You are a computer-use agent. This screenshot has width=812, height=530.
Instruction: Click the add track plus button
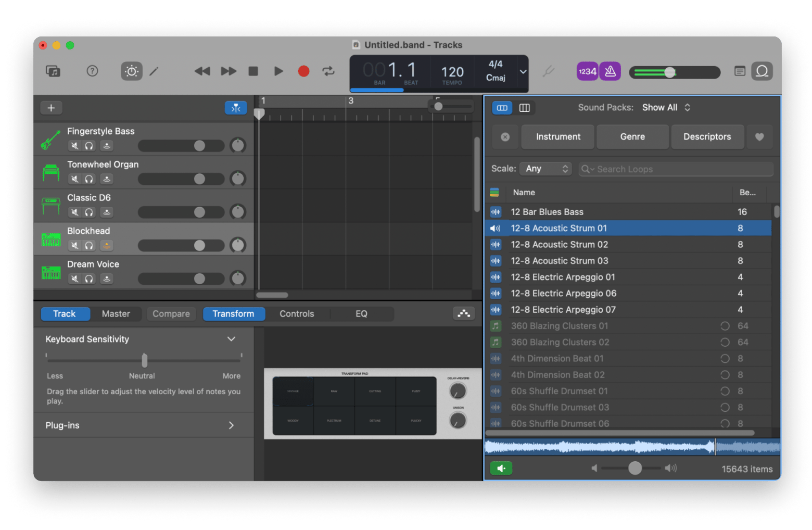click(51, 108)
